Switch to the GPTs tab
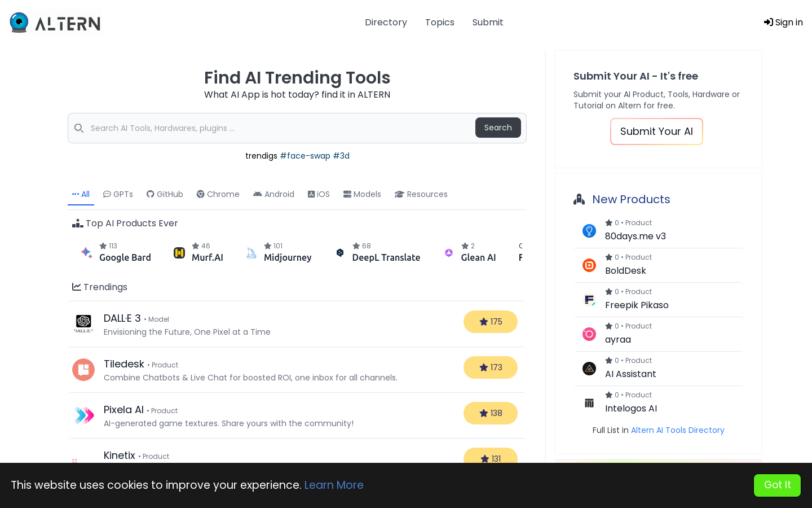This screenshot has width=812, height=508. click(x=118, y=194)
